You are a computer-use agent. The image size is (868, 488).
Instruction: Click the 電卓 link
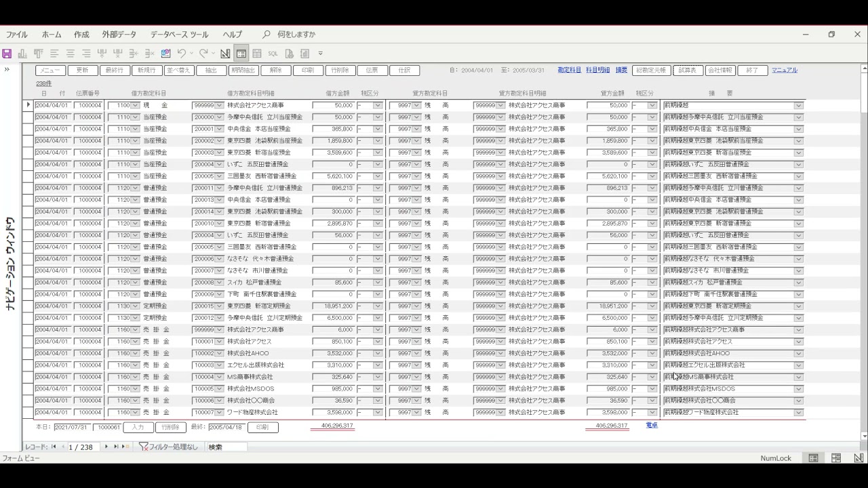click(x=652, y=425)
